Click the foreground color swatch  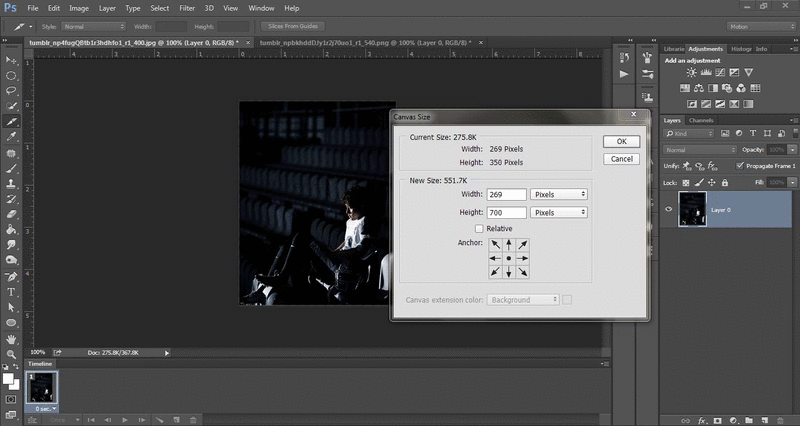(x=8, y=378)
